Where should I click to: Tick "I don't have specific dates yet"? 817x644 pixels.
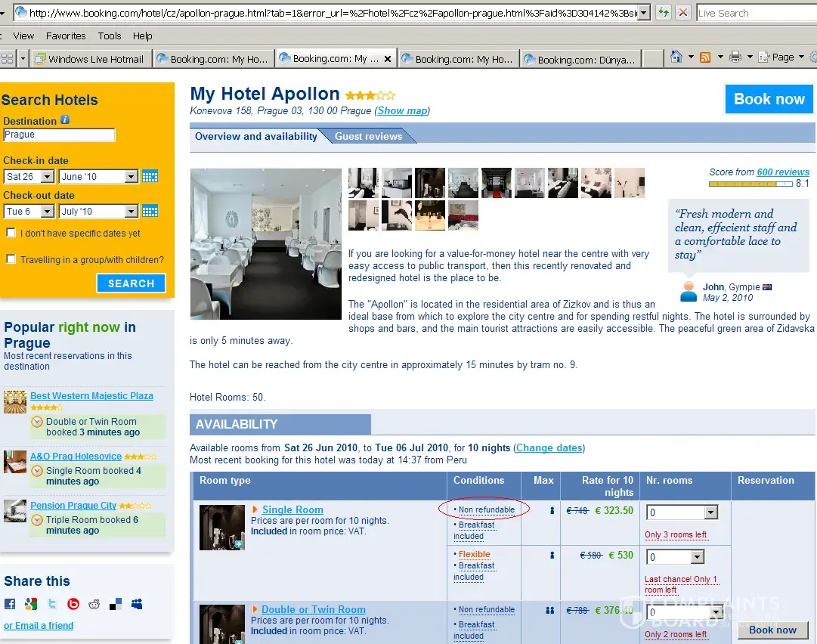(x=11, y=233)
